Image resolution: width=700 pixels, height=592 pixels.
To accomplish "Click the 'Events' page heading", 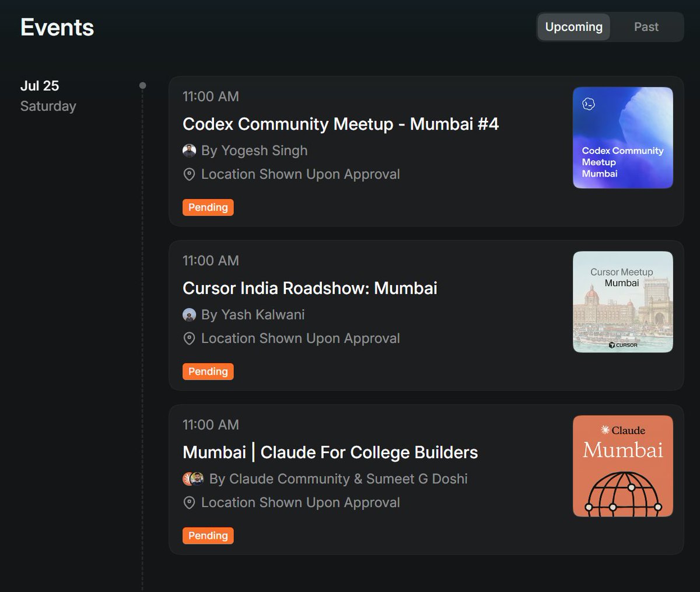I will pyautogui.click(x=57, y=27).
